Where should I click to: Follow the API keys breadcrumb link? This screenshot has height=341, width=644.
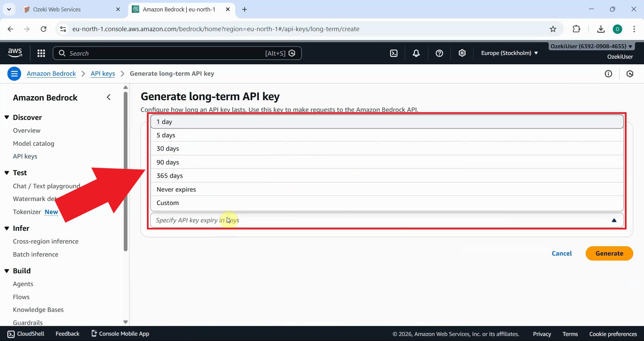[x=103, y=74]
